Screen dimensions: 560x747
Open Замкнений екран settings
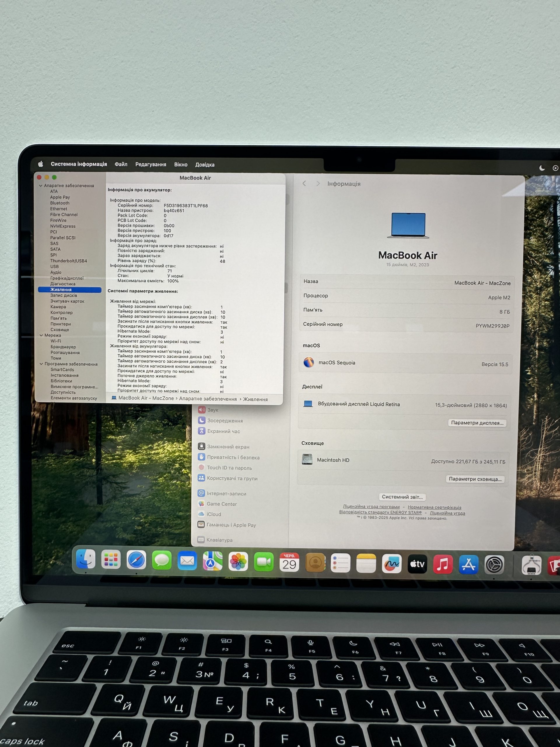coord(223,446)
